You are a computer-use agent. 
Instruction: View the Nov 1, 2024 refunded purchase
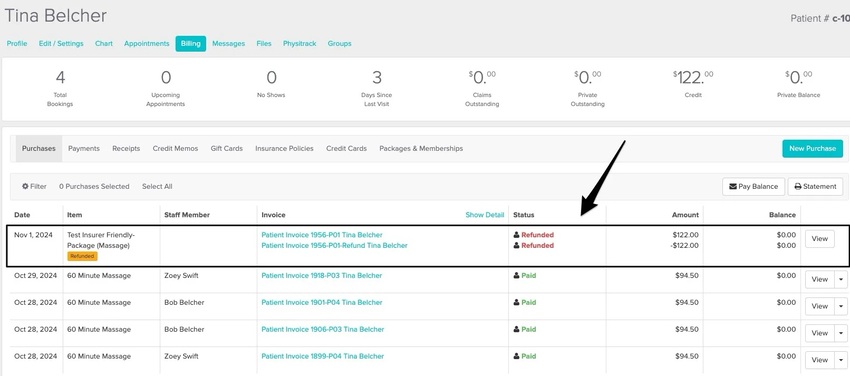tap(820, 239)
